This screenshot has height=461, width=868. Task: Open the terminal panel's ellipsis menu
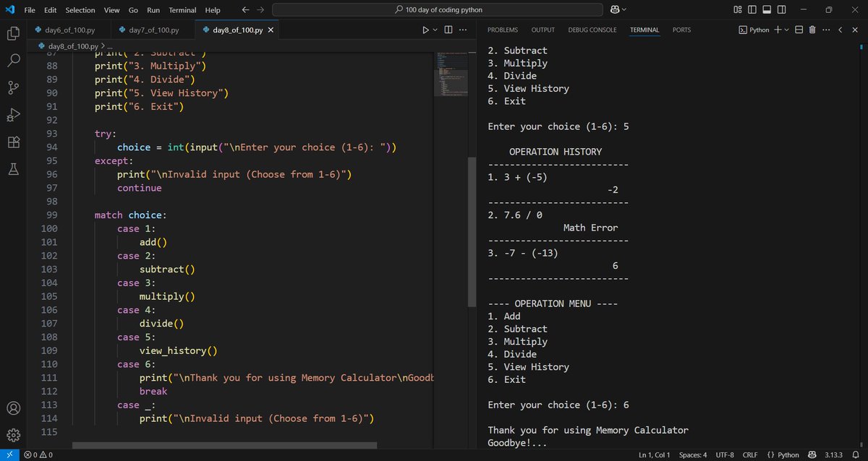826,30
